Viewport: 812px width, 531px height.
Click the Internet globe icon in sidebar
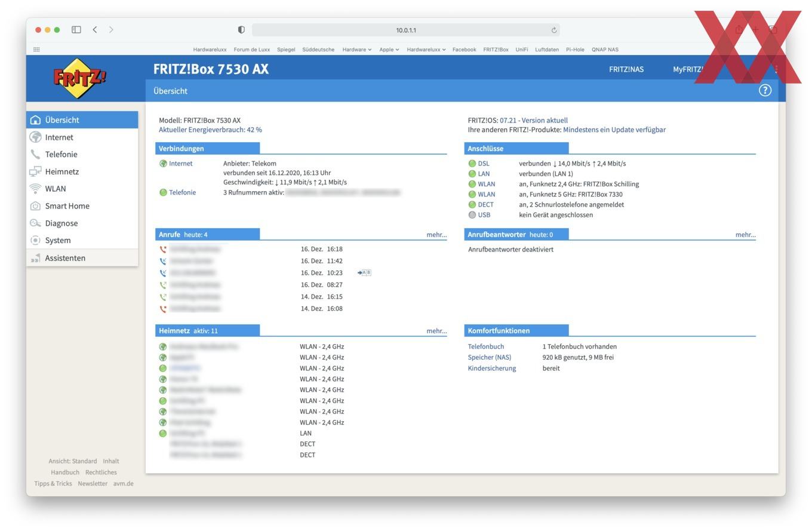coord(35,137)
